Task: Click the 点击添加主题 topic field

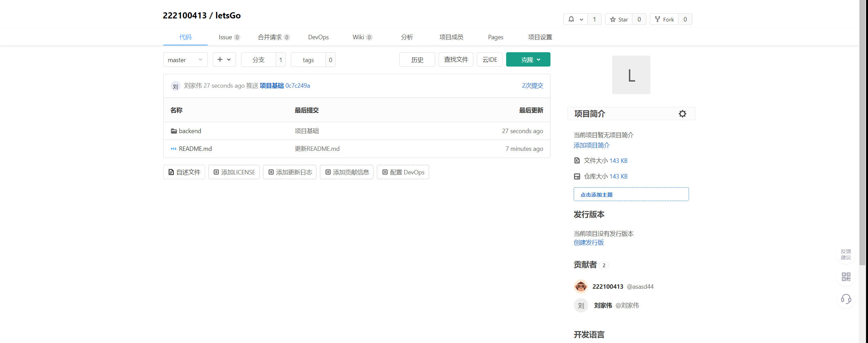Action: point(631,195)
